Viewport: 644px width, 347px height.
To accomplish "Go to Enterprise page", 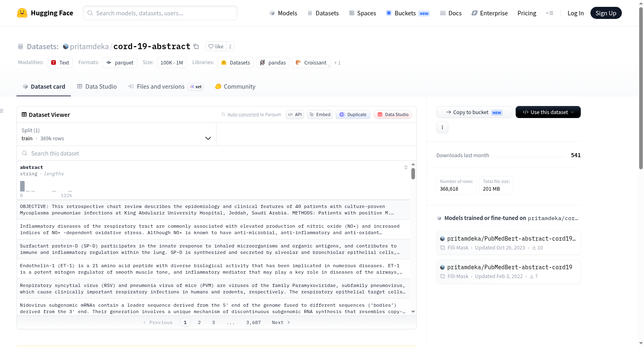I will click(489, 13).
